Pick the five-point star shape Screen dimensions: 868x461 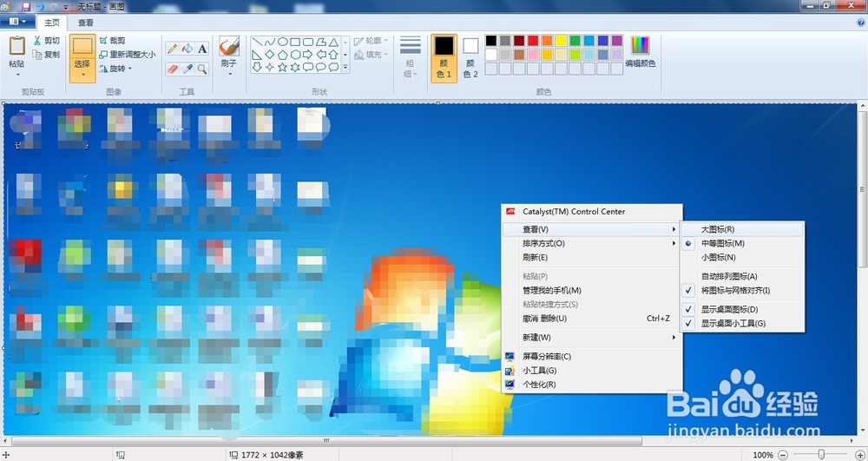pyautogui.click(x=282, y=68)
